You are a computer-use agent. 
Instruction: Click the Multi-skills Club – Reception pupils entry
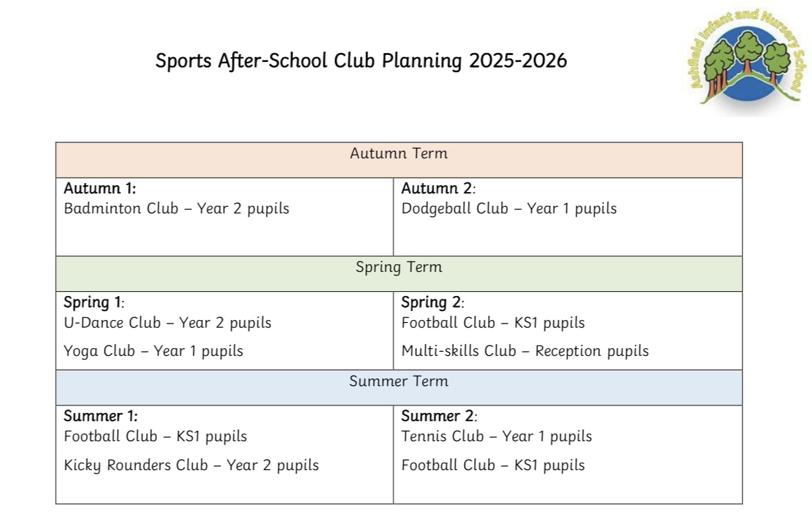[525, 351]
